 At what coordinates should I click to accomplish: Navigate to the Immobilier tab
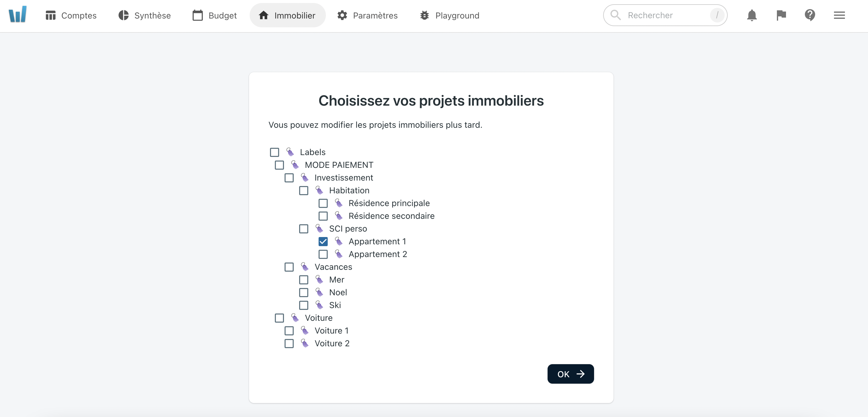coord(287,15)
